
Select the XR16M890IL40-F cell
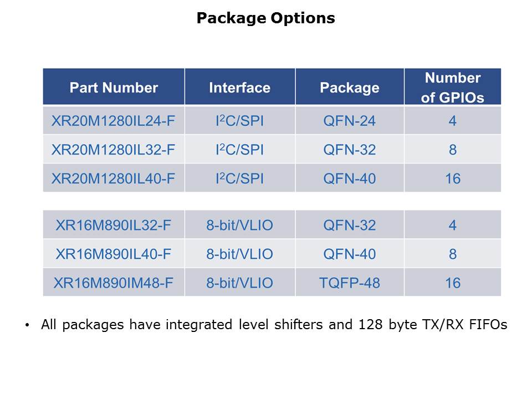coord(114,254)
